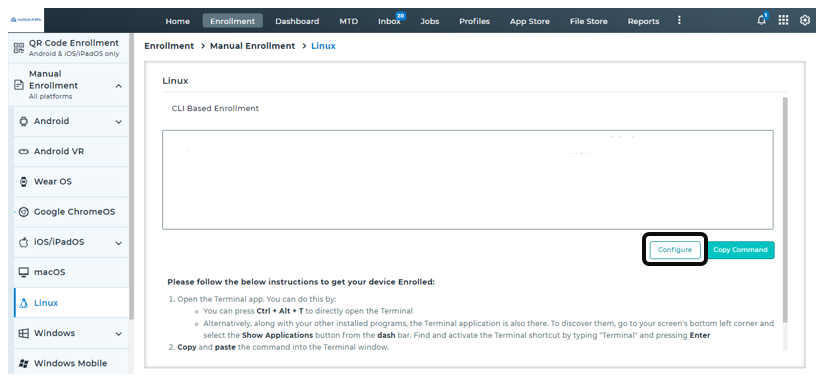The height and width of the screenshot is (376, 820).
Task: Open the Inbox tab
Action: [389, 21]
